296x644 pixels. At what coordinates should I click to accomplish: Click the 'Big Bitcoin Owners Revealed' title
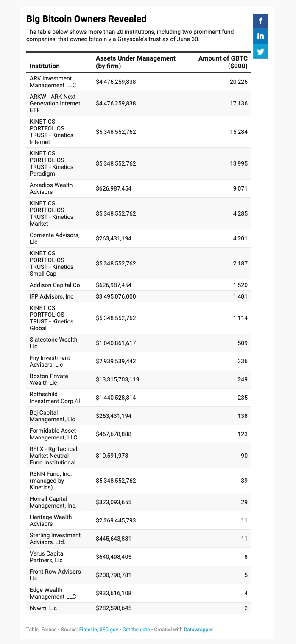86,19
